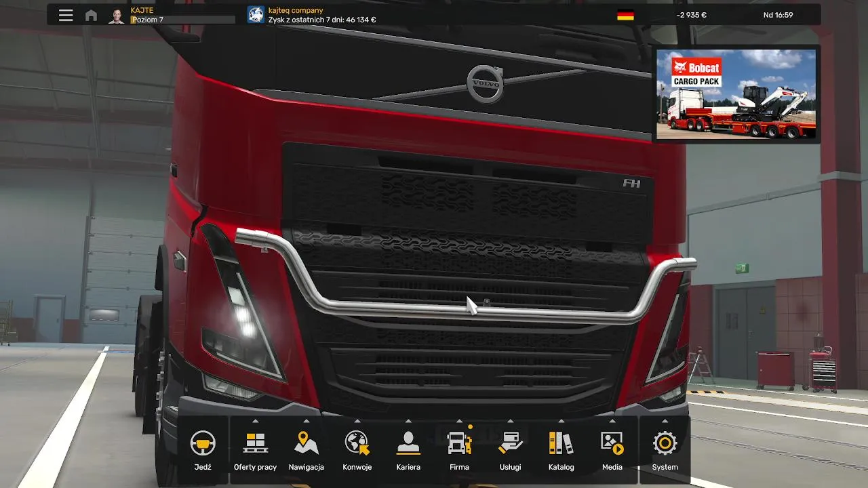Viewport: 868px width, 488px height.
Task: Expand the Katalog submenu arrow
Action: pos(561,421)
